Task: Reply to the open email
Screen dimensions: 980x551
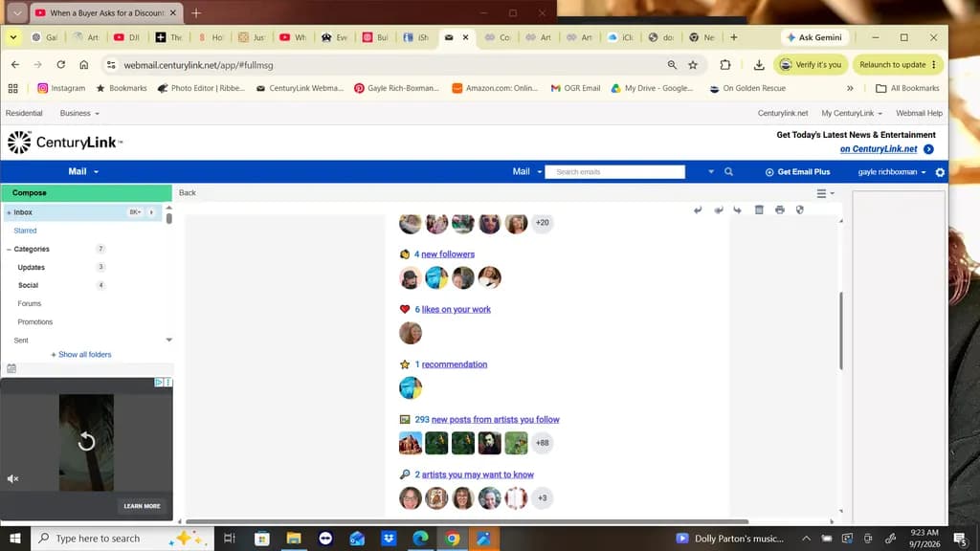Action: click(698, 209)
